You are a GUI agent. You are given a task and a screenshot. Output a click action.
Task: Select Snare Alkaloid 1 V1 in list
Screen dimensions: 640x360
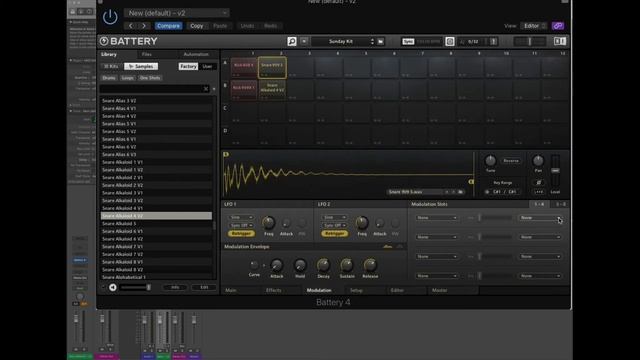pos(156,162)
